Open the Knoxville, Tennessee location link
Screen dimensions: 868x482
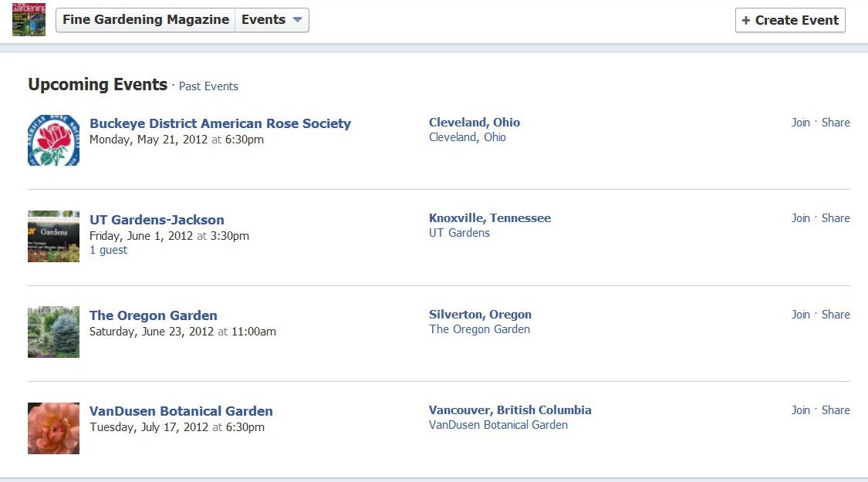point(490,218)
